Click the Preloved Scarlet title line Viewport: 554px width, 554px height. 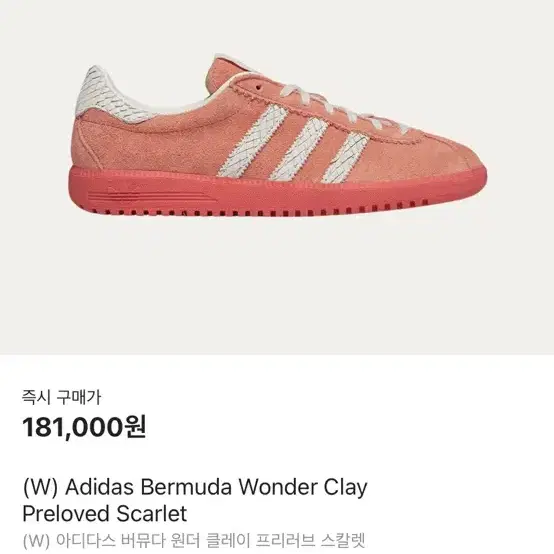[x=105, y=514]
